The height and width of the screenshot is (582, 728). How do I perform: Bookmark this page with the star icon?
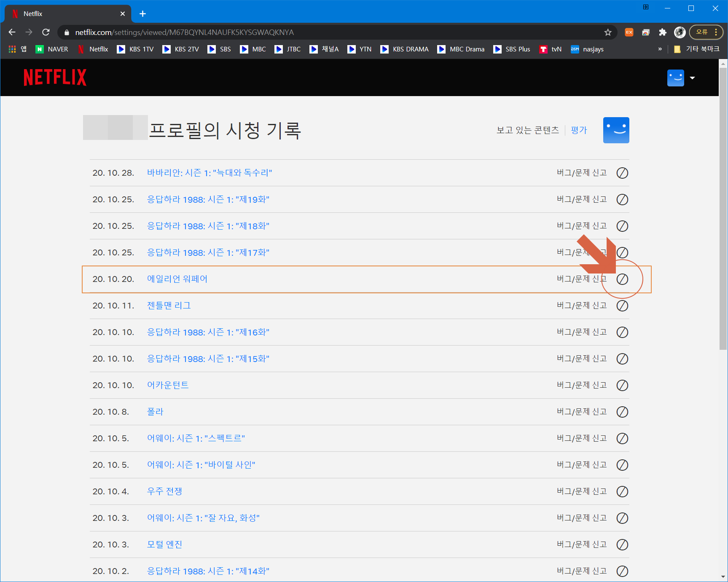point(607,32)
